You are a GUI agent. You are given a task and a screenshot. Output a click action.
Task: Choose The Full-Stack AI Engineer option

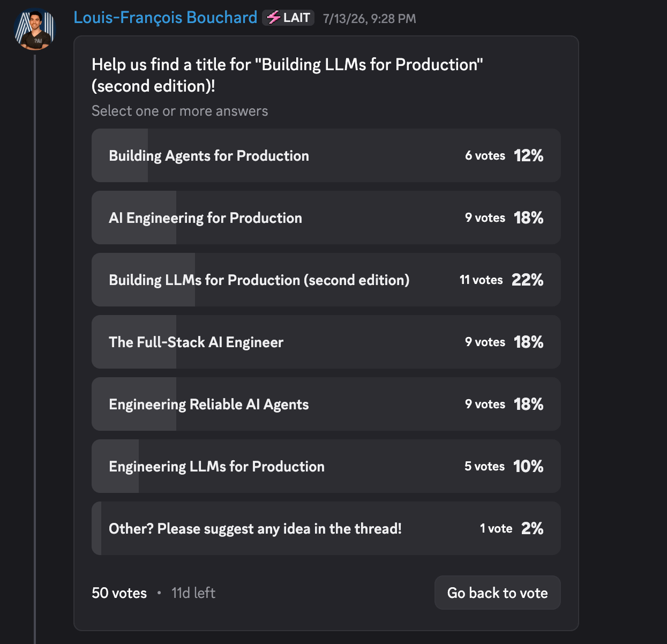[326, 342]
